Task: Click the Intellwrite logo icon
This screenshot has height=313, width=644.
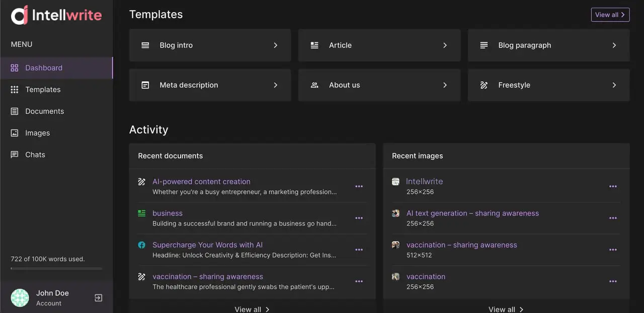Action: (x=20, y=15)
